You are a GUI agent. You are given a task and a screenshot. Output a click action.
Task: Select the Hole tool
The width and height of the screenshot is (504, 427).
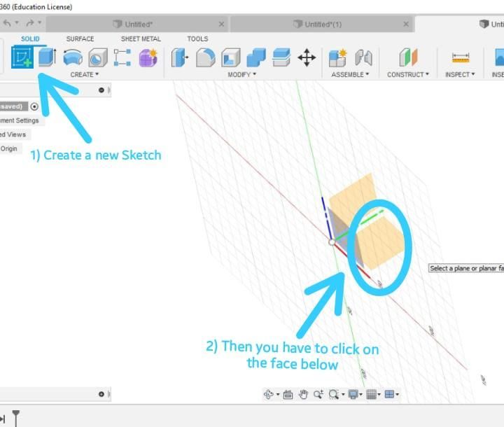point(98,57)
